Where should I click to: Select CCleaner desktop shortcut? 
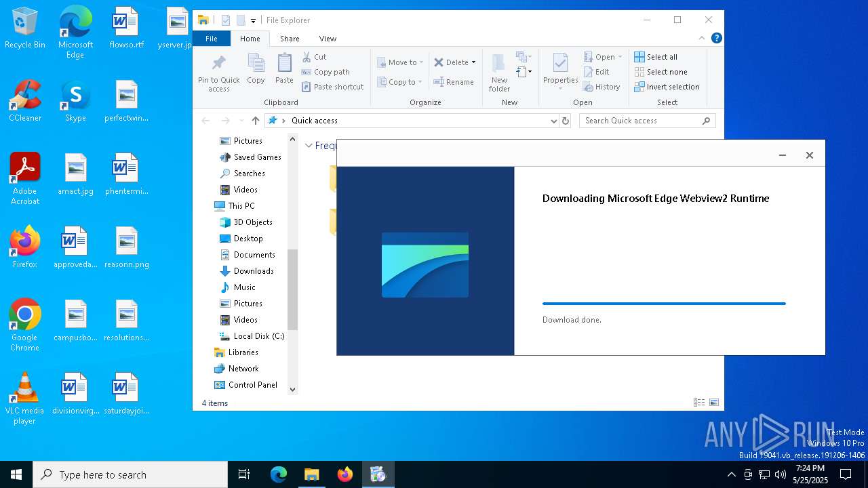25,101
